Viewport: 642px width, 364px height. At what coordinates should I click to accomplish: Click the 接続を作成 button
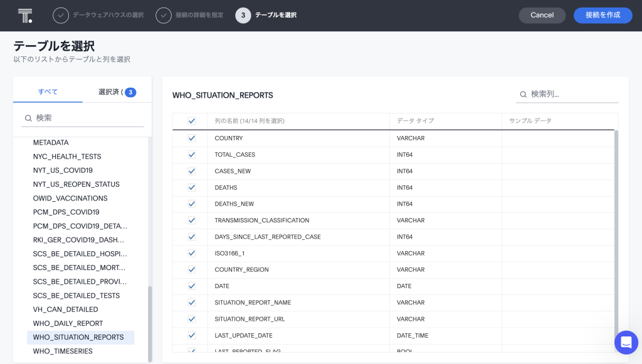pos(603,15)
